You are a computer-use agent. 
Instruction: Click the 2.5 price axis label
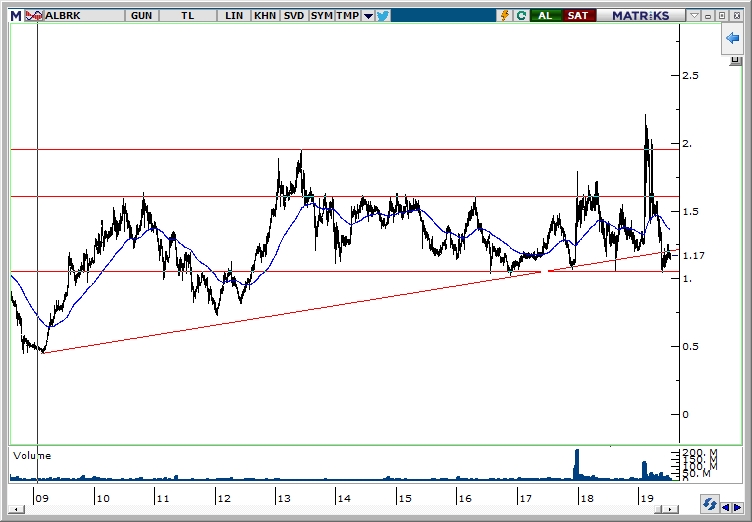click(691, 76)
